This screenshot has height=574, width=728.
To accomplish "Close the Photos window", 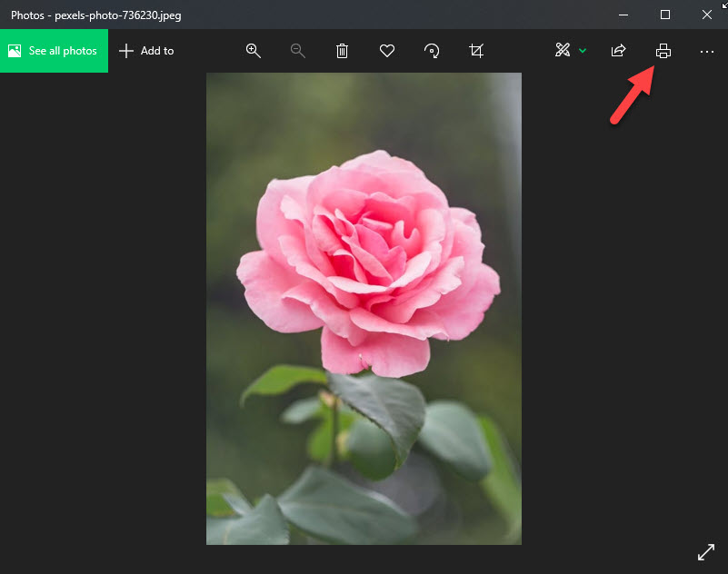I will (706, 15).
